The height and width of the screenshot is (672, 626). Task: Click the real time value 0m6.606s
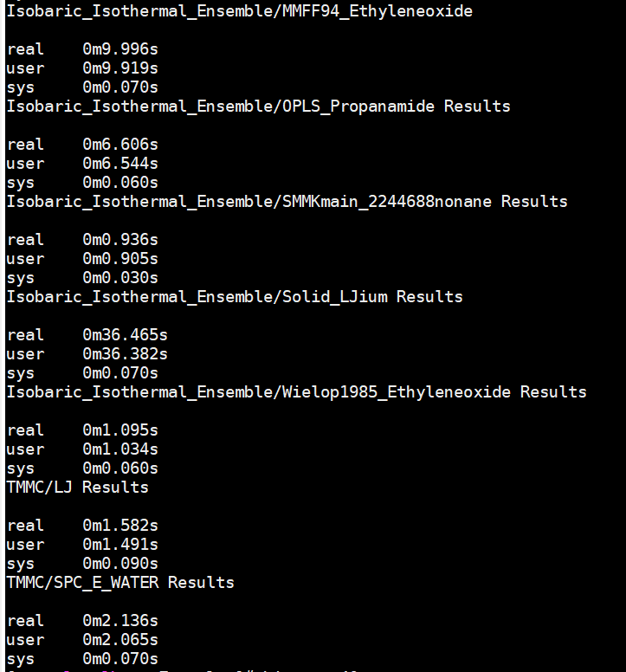(120, 145)
